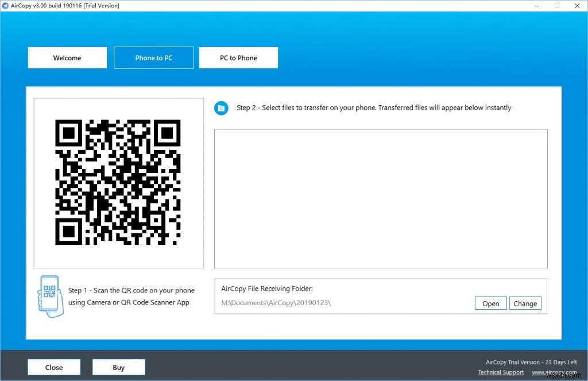Open the Technical Support link
Viewport: 588px width, 381px height.
pyautogui.click(x=501, y=372)
